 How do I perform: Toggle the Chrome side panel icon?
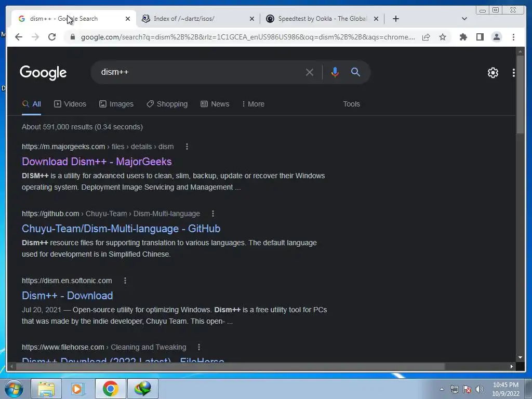[480, 37]
